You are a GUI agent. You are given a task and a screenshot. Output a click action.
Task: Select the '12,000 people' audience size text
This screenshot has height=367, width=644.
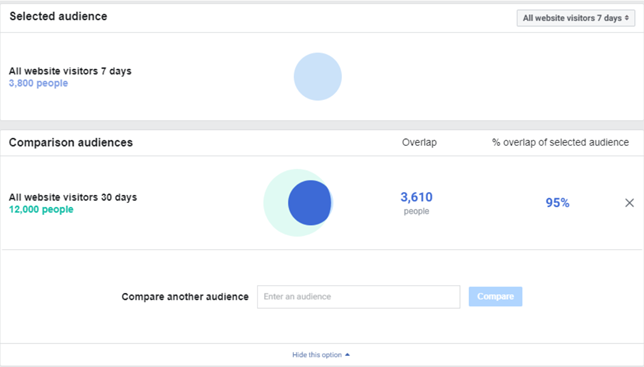[41, 209]
